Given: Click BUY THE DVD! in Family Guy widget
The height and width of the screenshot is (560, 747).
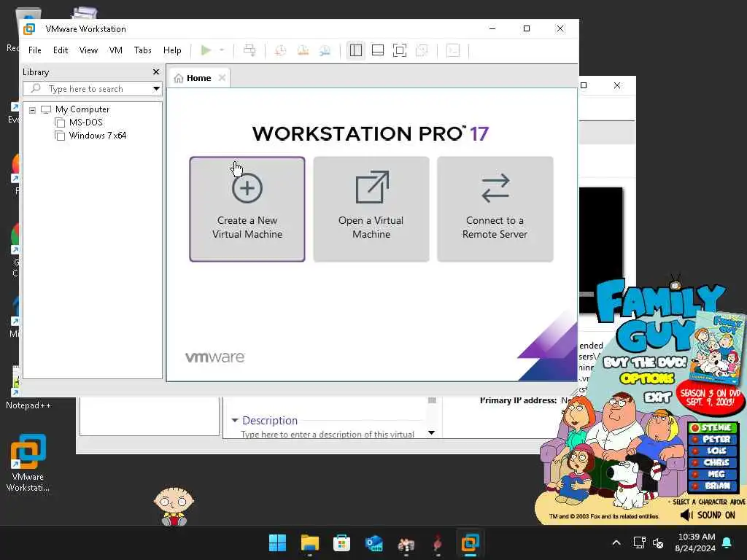Looking at the screenshot, I should pos(645,363).
